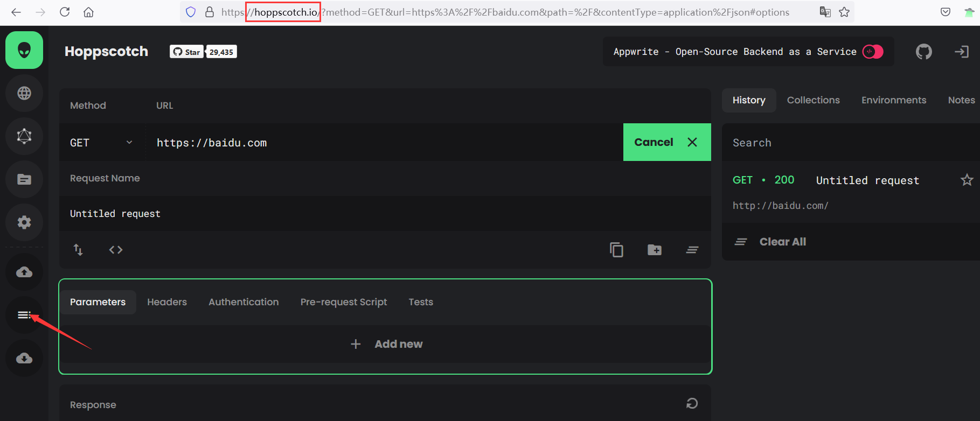
Task: Click the cloud upload sidebar icon
Action: pyautogui.click(x=24, y=272)
